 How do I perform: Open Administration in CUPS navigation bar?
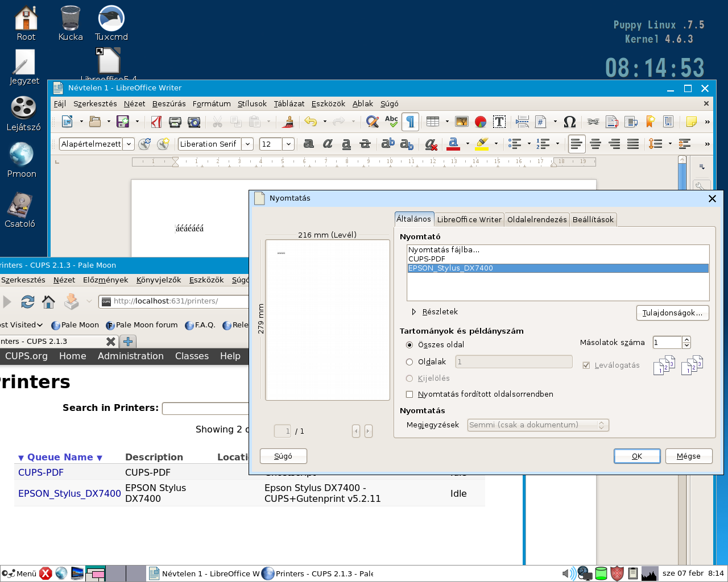pyautogui.click(x=131, y=356)
